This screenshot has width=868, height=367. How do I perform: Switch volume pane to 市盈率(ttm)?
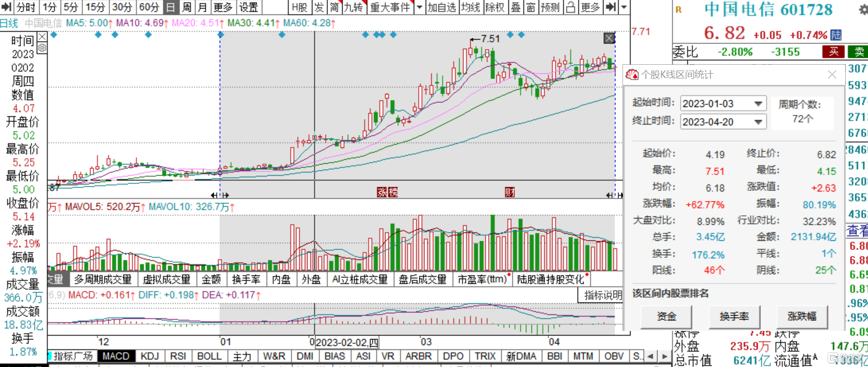[483, 279]
